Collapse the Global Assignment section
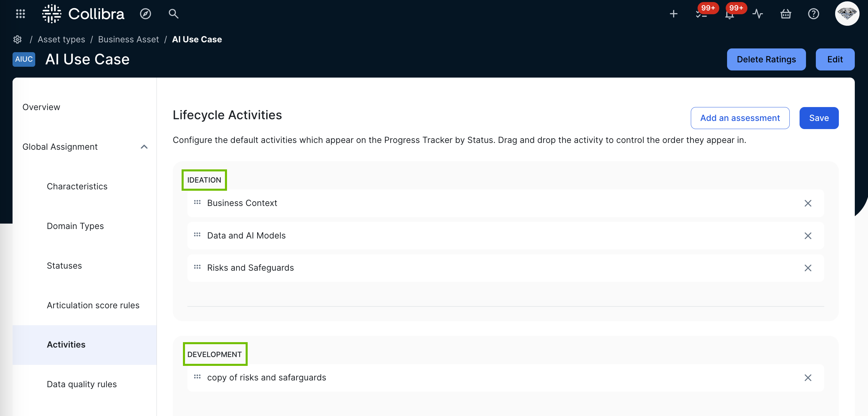This screenshot has width=868, height=416. click(x=144, y=147)
